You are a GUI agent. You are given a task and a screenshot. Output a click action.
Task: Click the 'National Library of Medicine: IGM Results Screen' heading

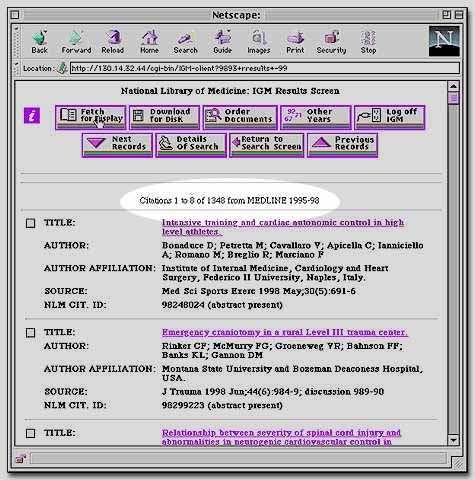click(230, 91)
